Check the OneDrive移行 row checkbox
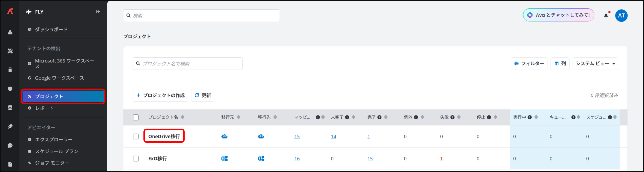Screen dimensions: 644x172 click(x=136, y=136)
